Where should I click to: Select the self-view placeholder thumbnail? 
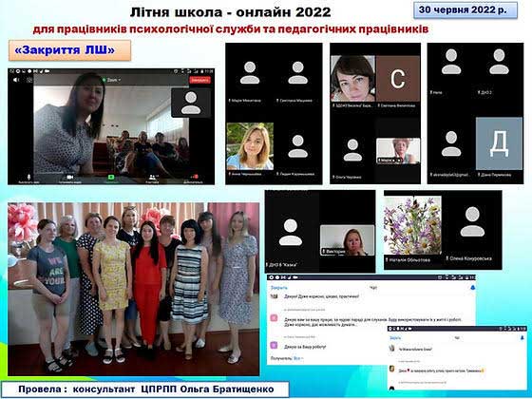coord(191,103)
